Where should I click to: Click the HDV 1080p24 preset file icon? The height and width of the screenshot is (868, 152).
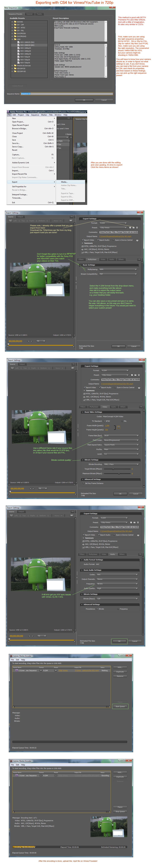[18, 48]
